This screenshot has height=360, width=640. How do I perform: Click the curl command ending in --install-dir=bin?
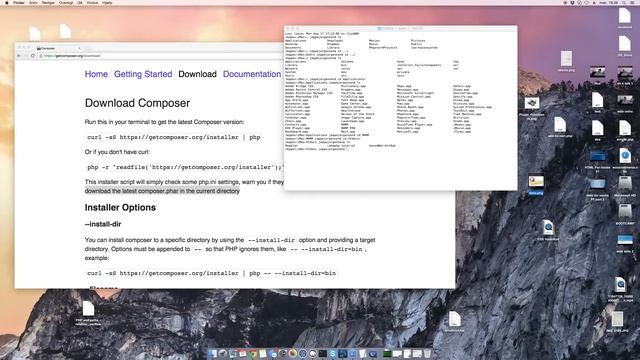tap(211, 273)
